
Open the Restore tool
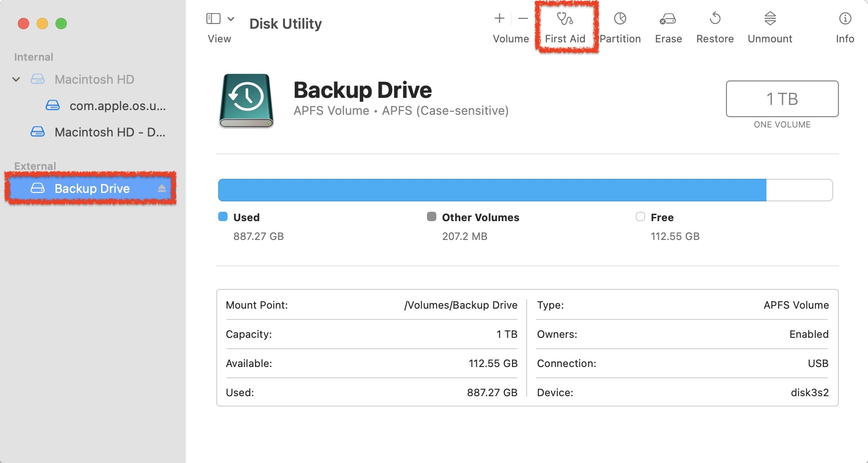click(x=714, y=26)
